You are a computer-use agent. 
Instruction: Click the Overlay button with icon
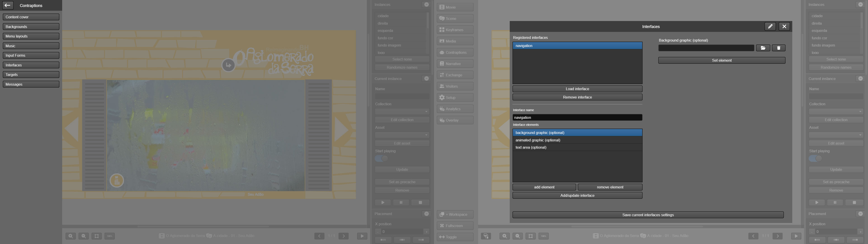pos(455,120)
